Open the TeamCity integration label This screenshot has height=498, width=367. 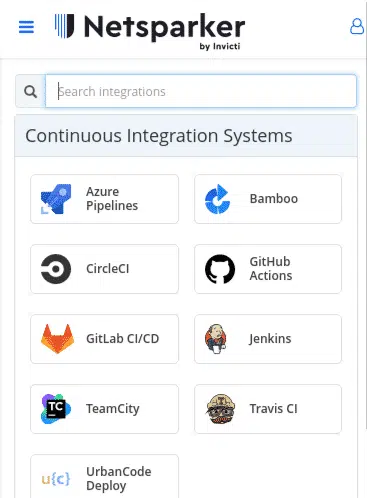[x=113, y=409]
